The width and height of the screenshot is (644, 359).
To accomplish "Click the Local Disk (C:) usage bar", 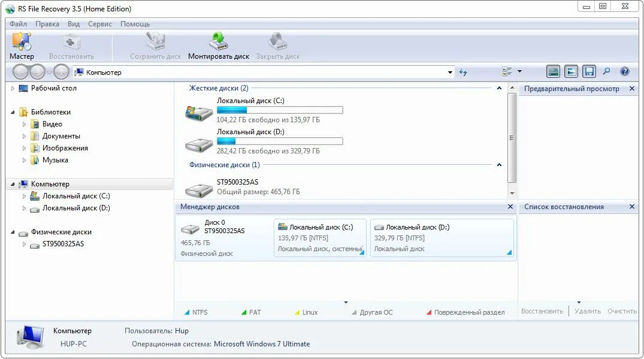I will (280, 110).
